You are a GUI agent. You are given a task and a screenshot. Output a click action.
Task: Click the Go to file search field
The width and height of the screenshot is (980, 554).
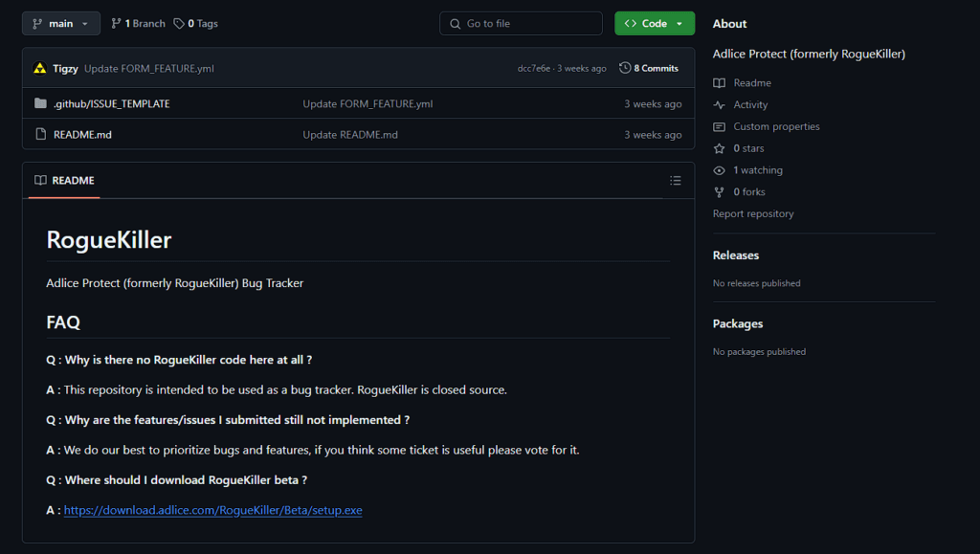point(521,24)
